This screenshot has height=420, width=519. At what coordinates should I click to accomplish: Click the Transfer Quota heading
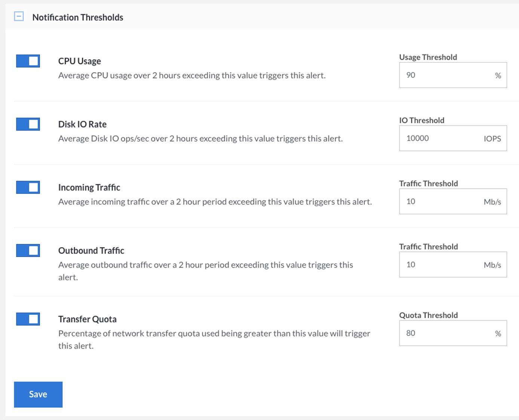87,319
